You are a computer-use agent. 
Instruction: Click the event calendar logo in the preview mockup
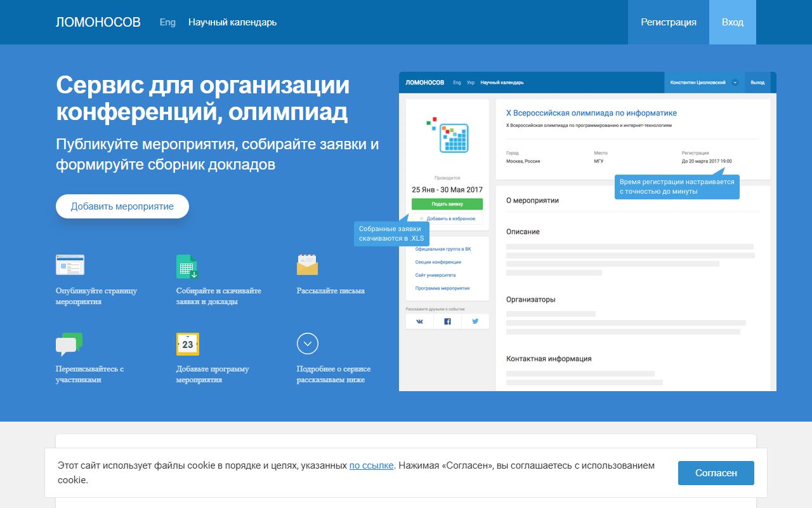point(447,135)
